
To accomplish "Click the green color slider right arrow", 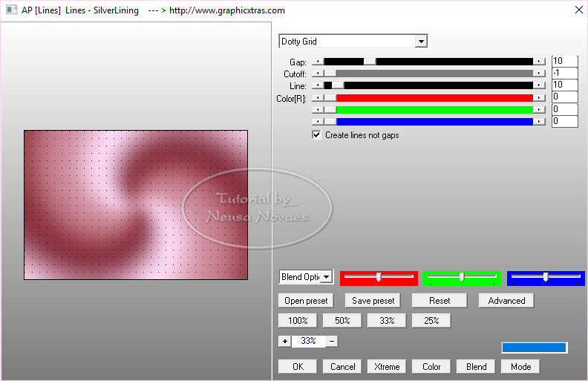I will point(539,110).
